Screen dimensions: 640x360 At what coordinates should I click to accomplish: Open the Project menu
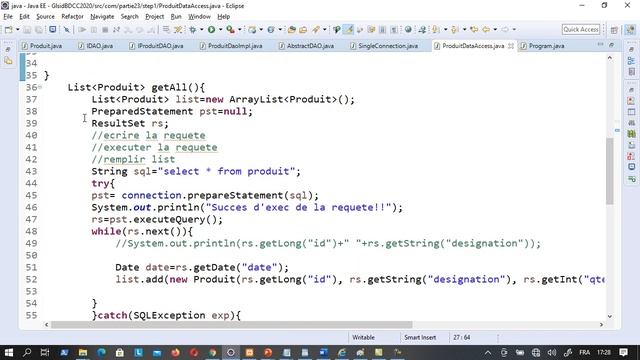[155, 17]
